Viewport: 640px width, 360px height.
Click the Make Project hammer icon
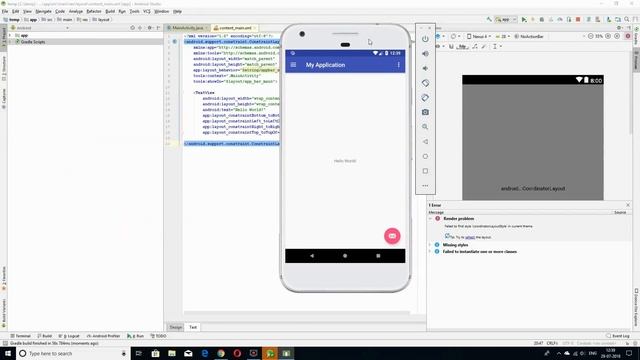coord(489,20)
